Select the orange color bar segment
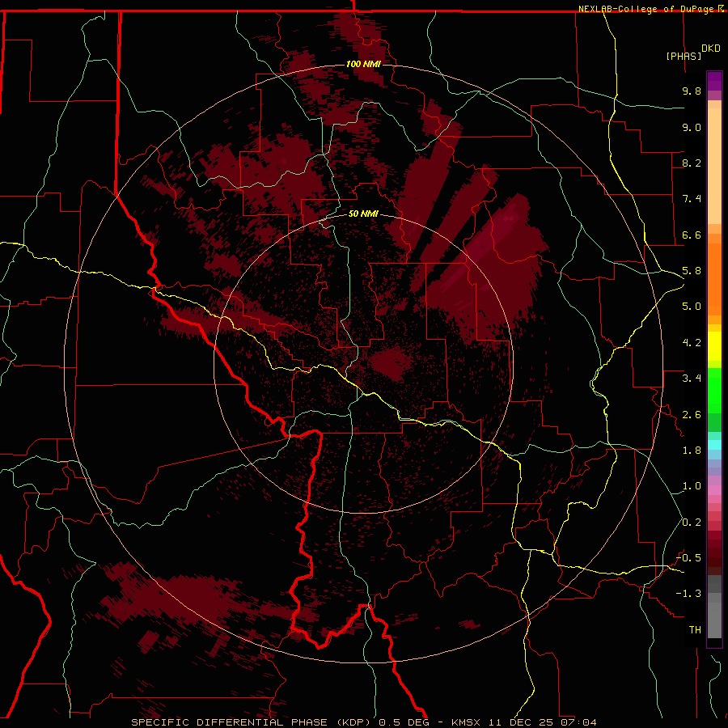 tap(714, 278)
